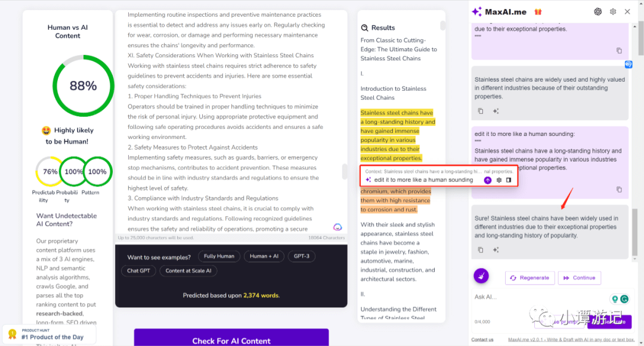This screenshot has height=346, width=644.
Task: Click the Regenerate button
Action: click(x=530, y=278)
